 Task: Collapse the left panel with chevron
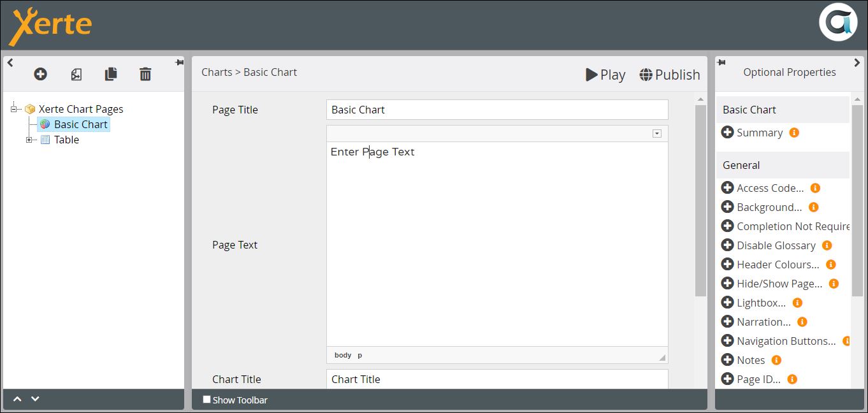10,62
